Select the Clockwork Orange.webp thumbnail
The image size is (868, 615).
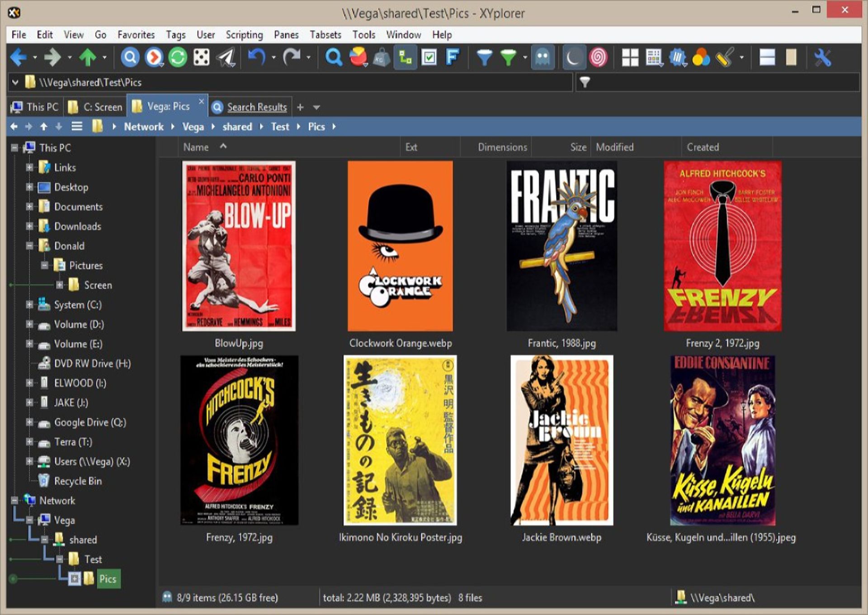[x=400, y=246]
